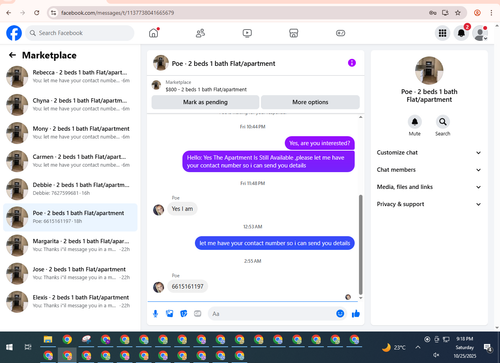
Task: View site information icon in address bar
Action: tap(53, 13)
